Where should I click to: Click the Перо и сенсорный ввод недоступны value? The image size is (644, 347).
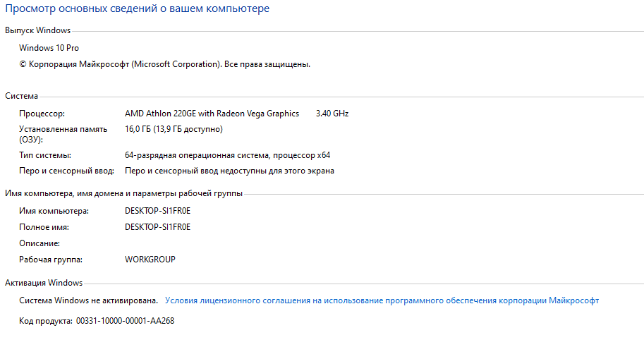point(229,171)
